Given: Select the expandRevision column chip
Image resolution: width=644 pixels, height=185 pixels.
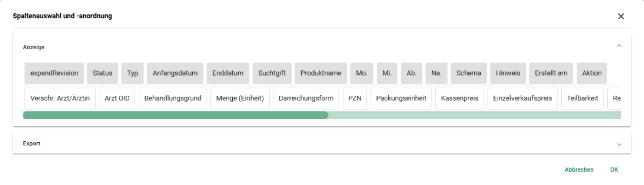Looking at the screenshot, I should 54,73.
